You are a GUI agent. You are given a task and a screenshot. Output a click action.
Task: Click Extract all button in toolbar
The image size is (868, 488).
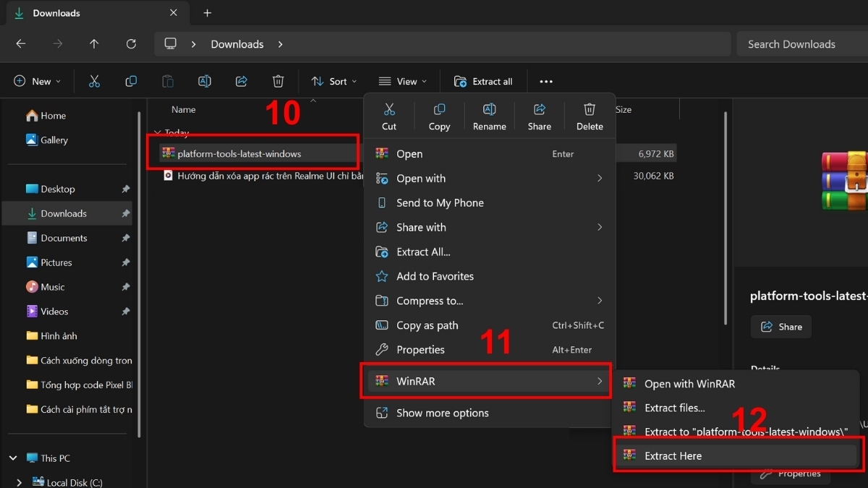[x=483, y=82]
